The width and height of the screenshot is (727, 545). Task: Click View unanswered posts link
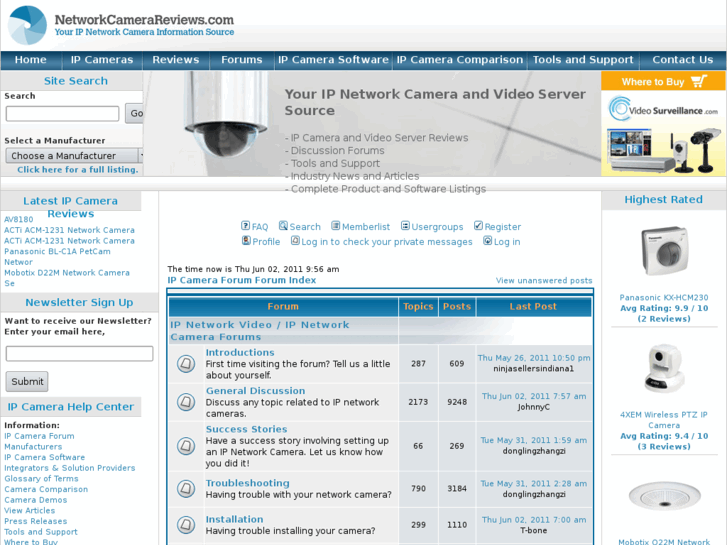pyautogui.click(x=544, y=281)
